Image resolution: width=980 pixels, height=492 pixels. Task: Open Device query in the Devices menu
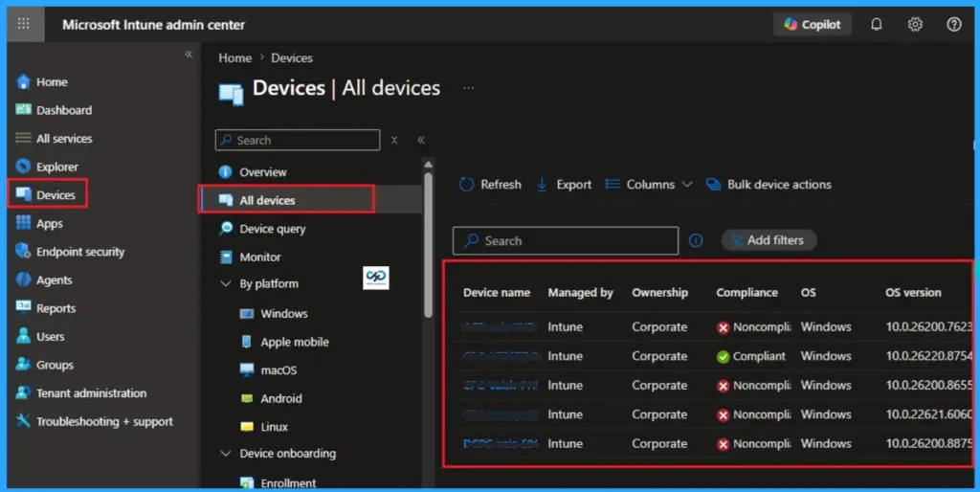pos(262,228)
